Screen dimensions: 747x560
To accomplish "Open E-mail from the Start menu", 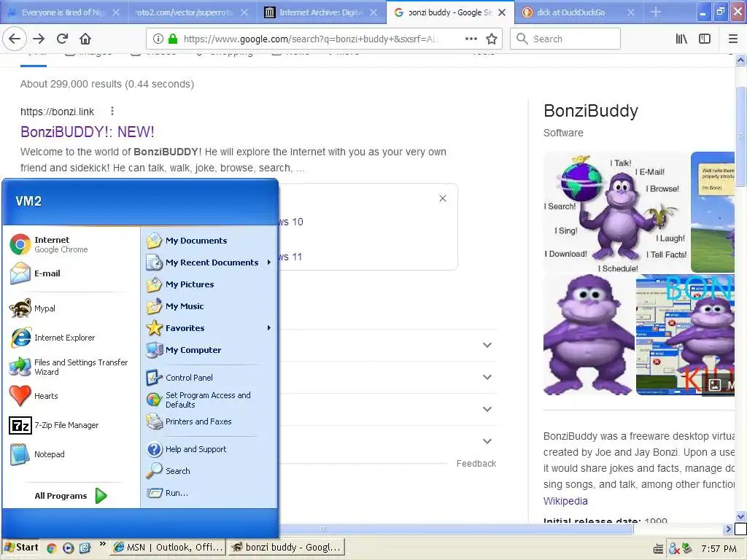I will point(36,273).
